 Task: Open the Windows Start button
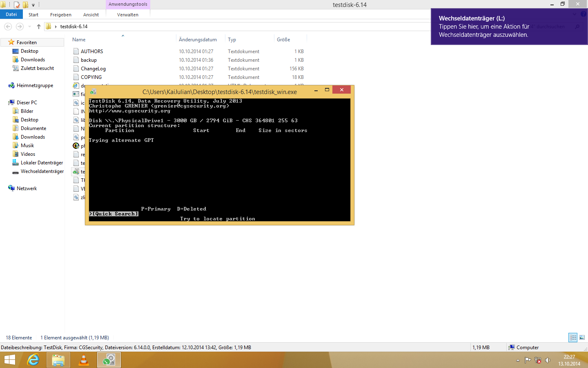tap(10, 360)
